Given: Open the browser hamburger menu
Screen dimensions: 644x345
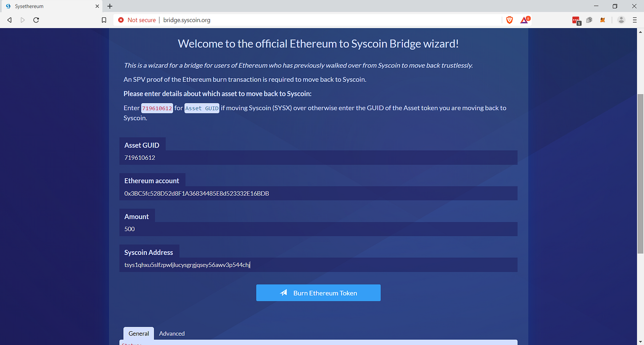Looking at the screenshot, I should pyautogui.click(x=635, y=20).
